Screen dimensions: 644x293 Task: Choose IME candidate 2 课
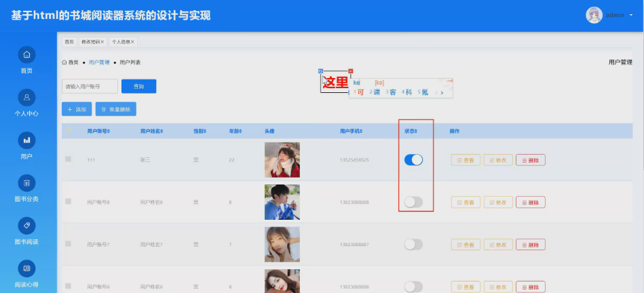click(375, 92)
